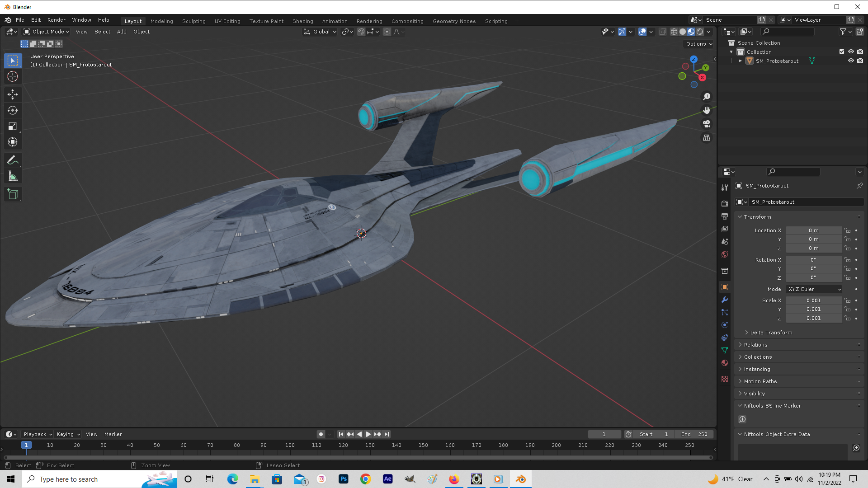This screenshot has height=488, width=868.
Task: Click the current frame marker 1
Action: [26, 445]
